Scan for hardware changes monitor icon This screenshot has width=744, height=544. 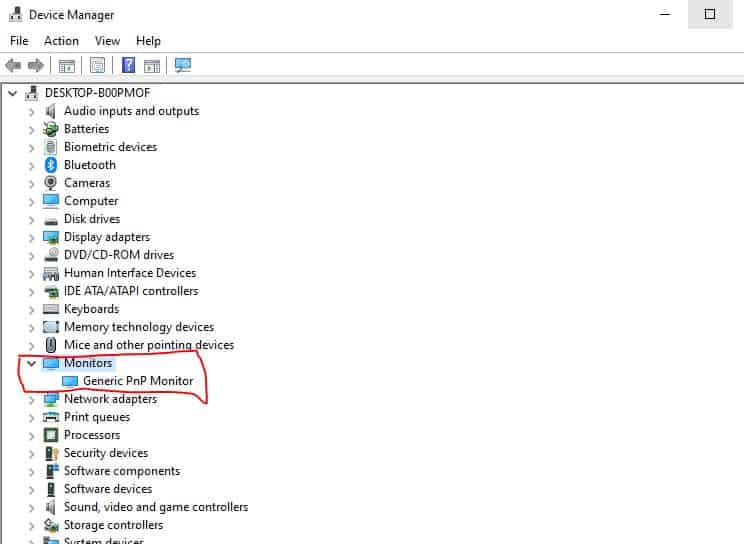(183, 65)
